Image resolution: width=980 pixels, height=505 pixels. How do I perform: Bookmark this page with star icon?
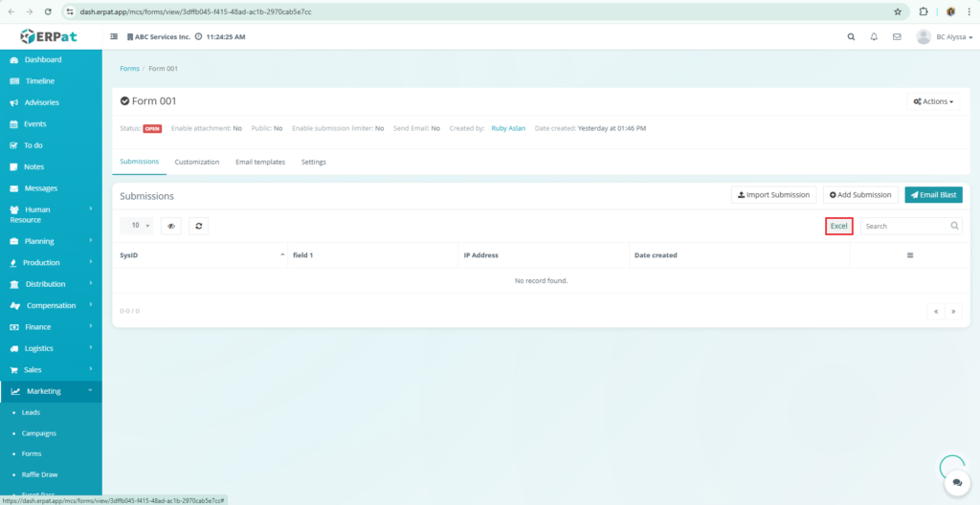click(x=898, y=11)
